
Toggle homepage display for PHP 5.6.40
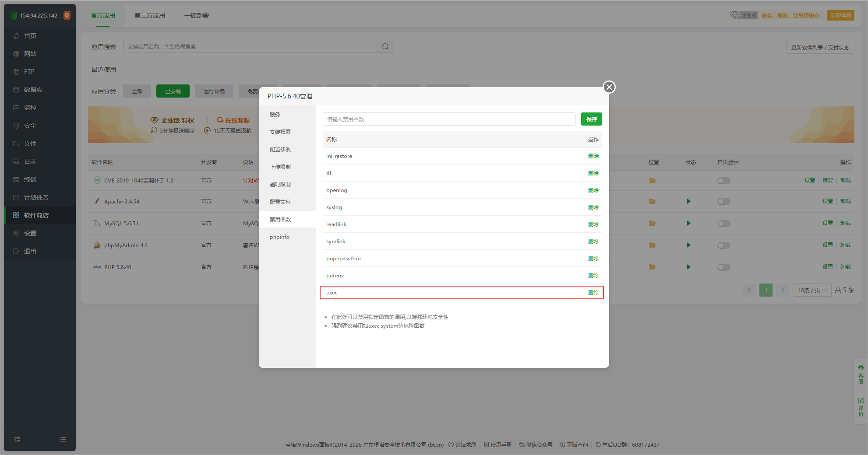tap(723, 267)
